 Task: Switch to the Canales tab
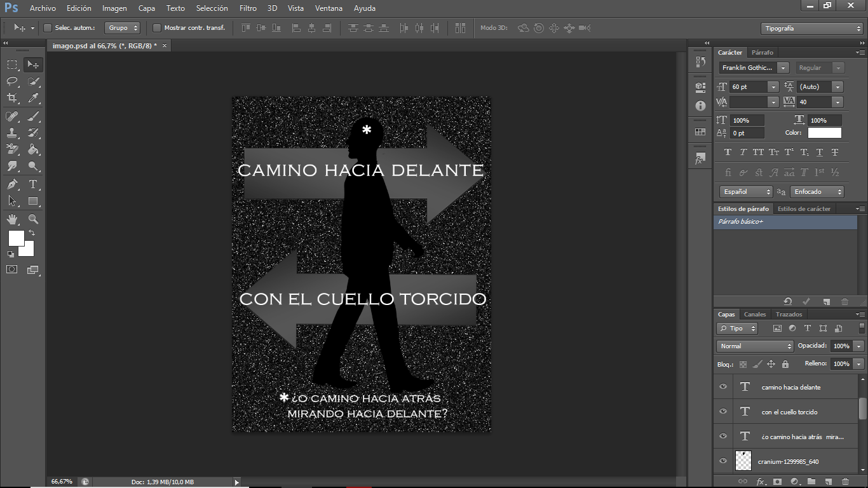755,315
